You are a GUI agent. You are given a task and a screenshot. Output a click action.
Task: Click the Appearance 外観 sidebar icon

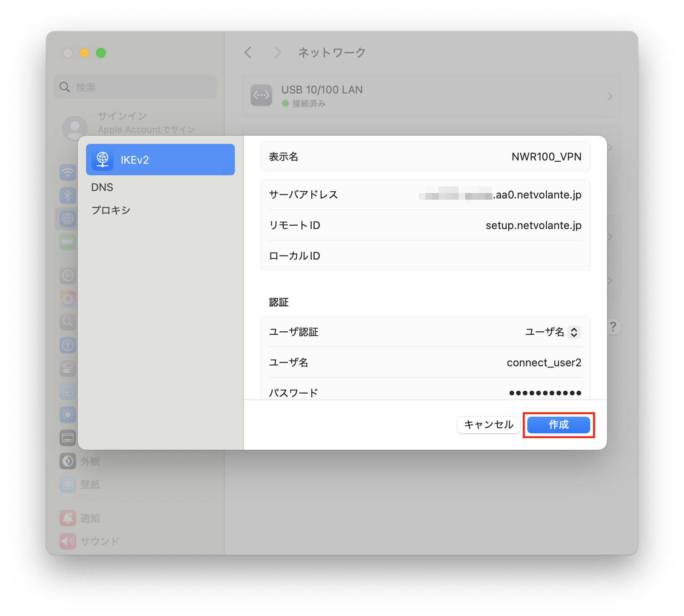(67, 461)
